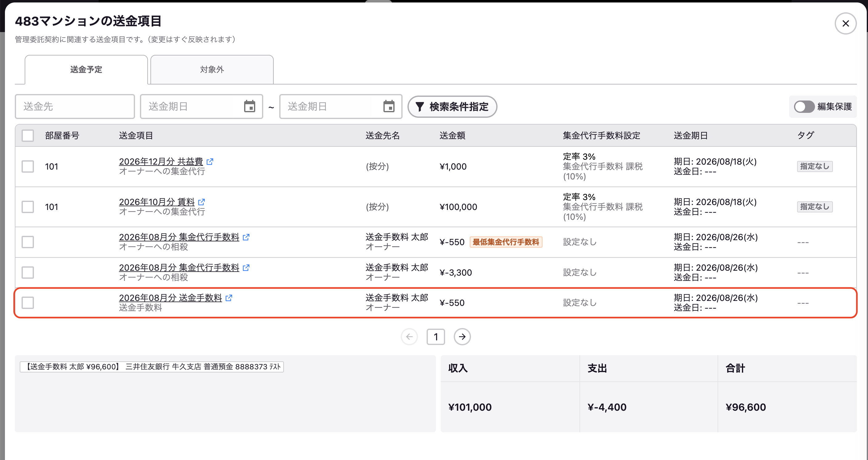Open calendar picker for the end 送金期日 field
The width and height of the screenshot is (868, 460).
pos(389,106)
